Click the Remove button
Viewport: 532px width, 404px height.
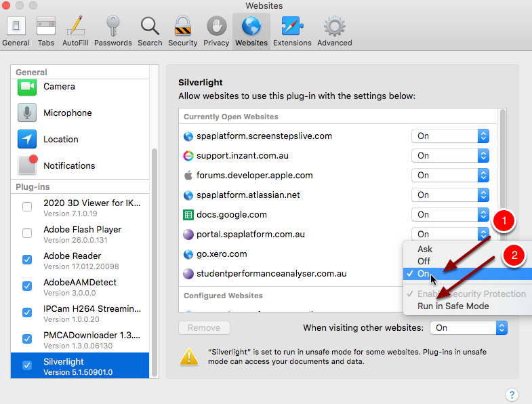[204, 328]
